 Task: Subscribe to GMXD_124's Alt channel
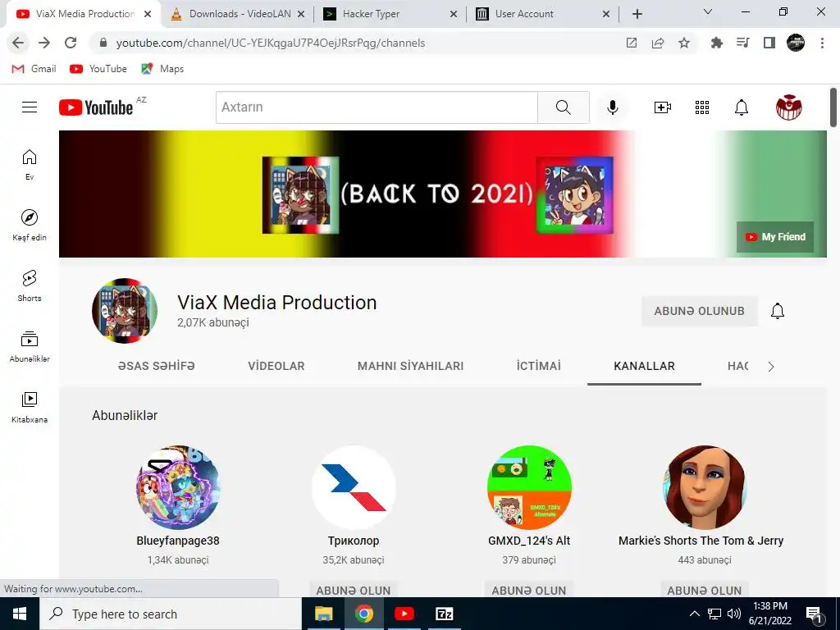click(529, 591)
